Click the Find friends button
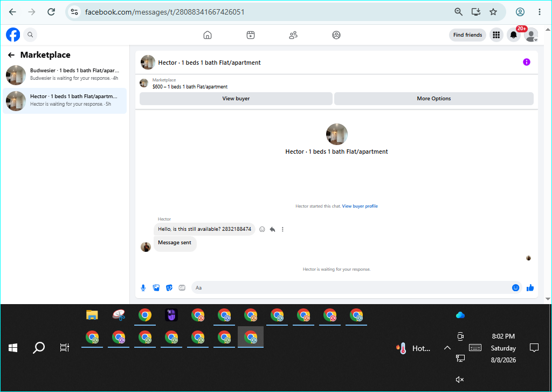Screen dimensions: 552x392 coord(467,35)
